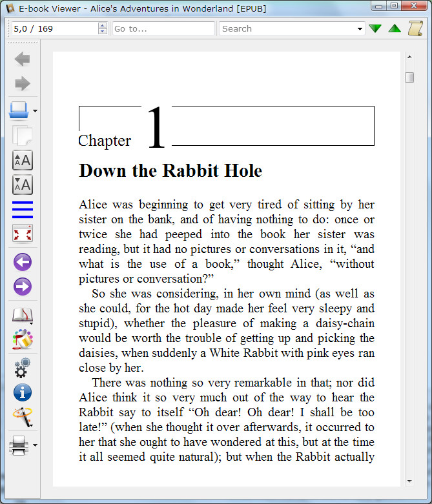The width and height of the screenshot is (432, 504).
Task: Click the Search text box
Action: point(287,28)
